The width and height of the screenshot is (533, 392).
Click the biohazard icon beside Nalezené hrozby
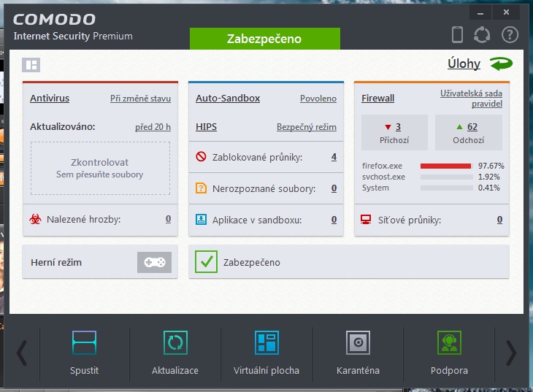pyautogui.click(x=35, y=219)
